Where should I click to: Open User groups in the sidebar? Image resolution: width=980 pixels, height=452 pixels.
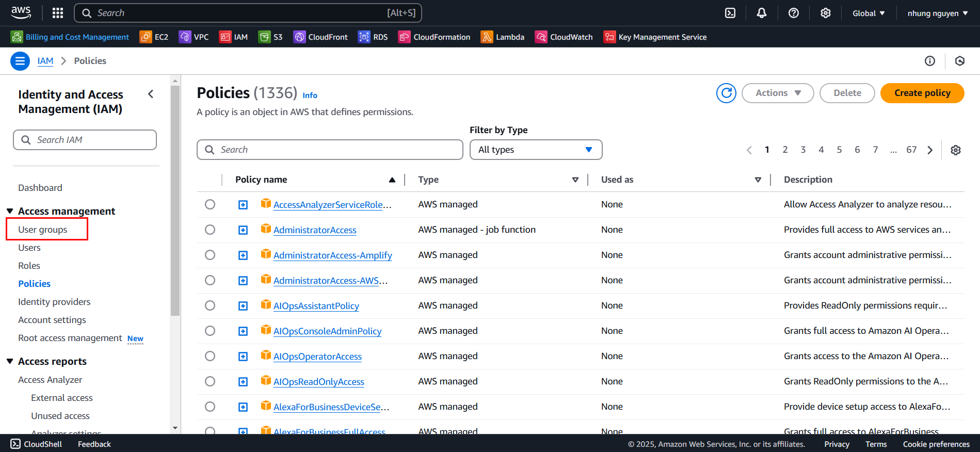click(43, 230)
